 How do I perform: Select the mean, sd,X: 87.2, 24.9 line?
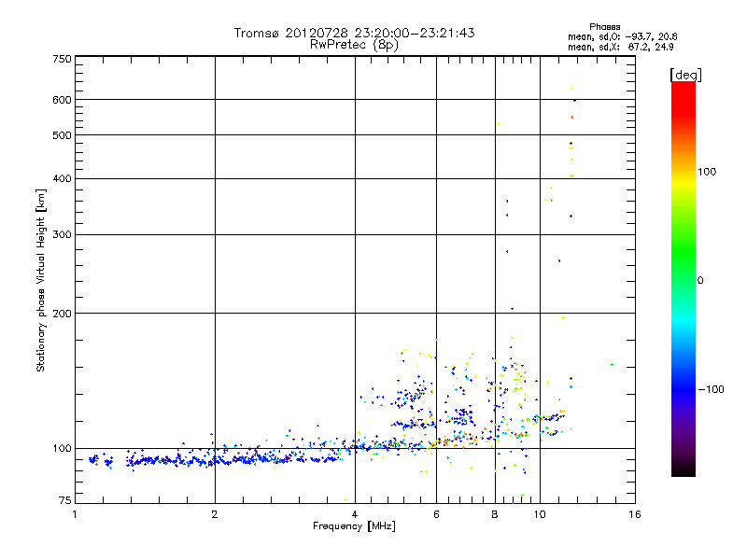[620, 48]
